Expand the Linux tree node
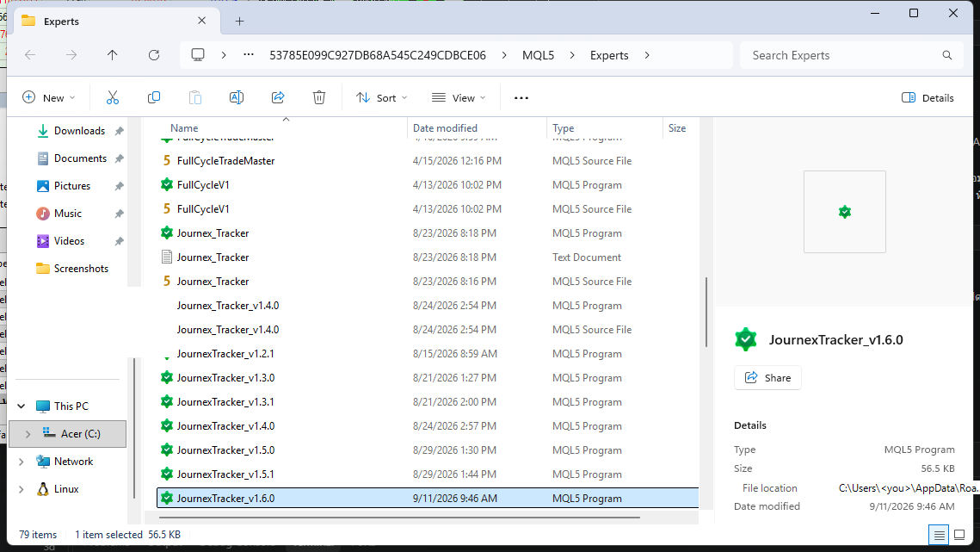 pyautogui.click(x=22, y=489)
